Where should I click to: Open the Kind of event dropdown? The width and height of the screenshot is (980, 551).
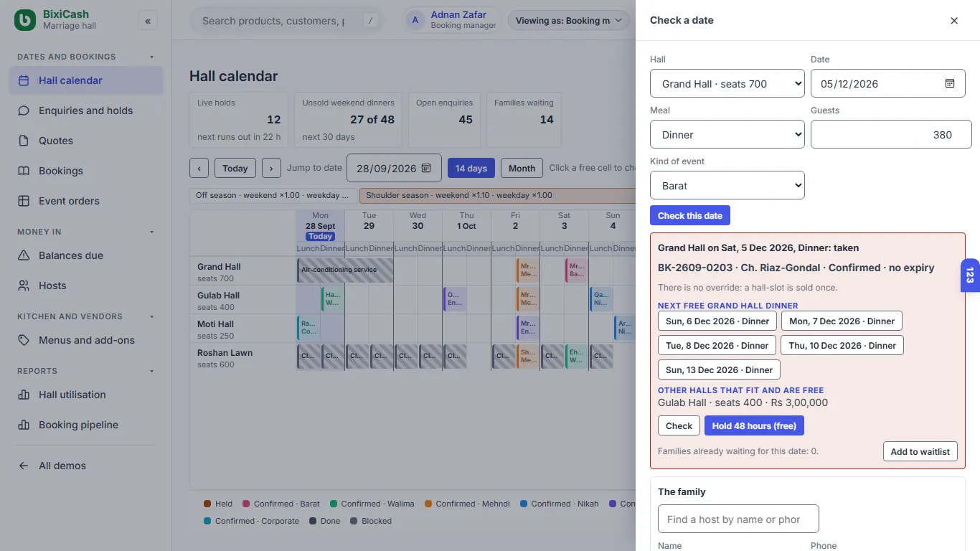[x=727, y=185]
